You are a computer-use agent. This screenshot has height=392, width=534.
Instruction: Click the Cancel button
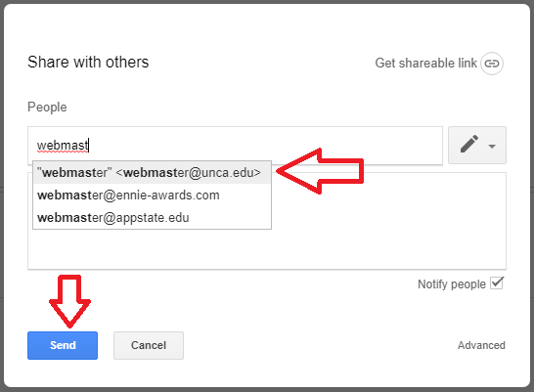149,345
